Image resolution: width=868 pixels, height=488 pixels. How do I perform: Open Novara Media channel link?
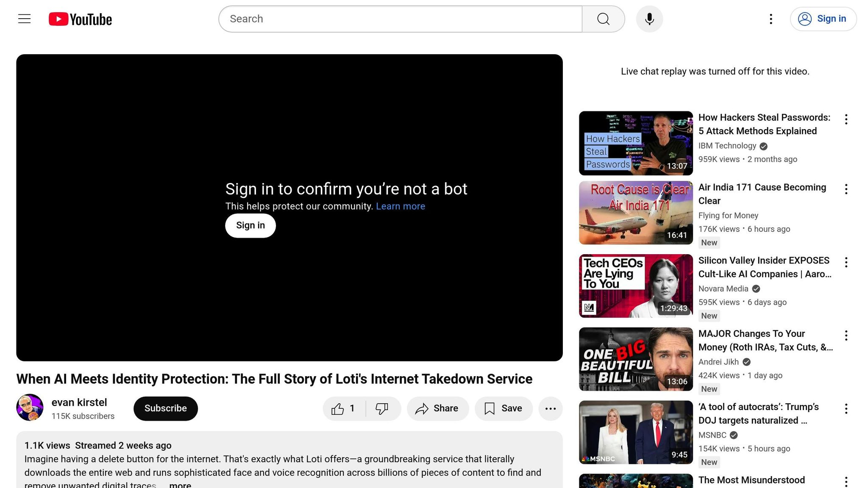tap(723, 289)
